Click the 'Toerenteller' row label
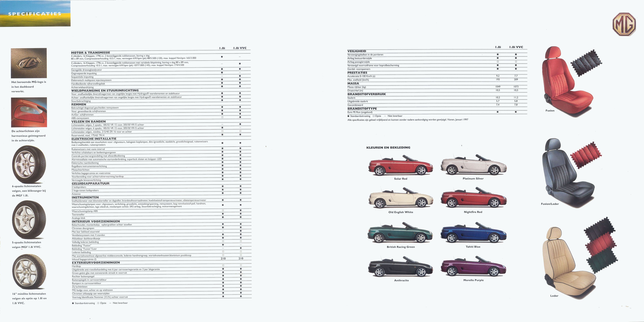 (x=78, y=215)
